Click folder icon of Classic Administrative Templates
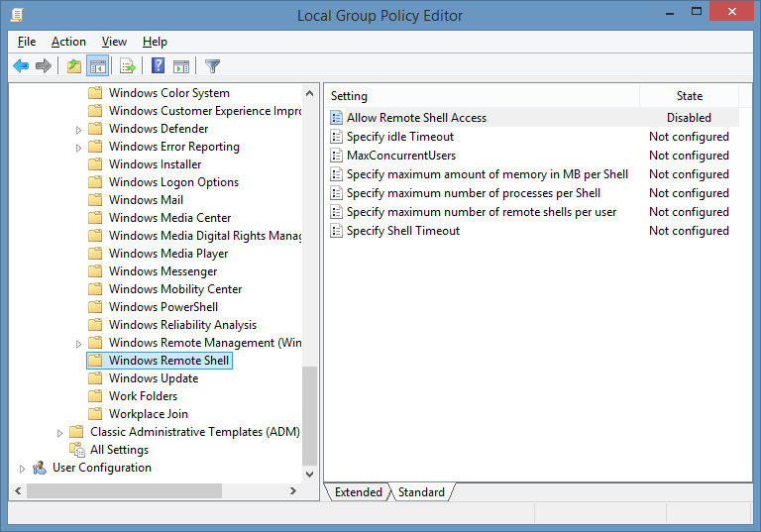This screenshot has width=761, height=532. pos(76,431)
